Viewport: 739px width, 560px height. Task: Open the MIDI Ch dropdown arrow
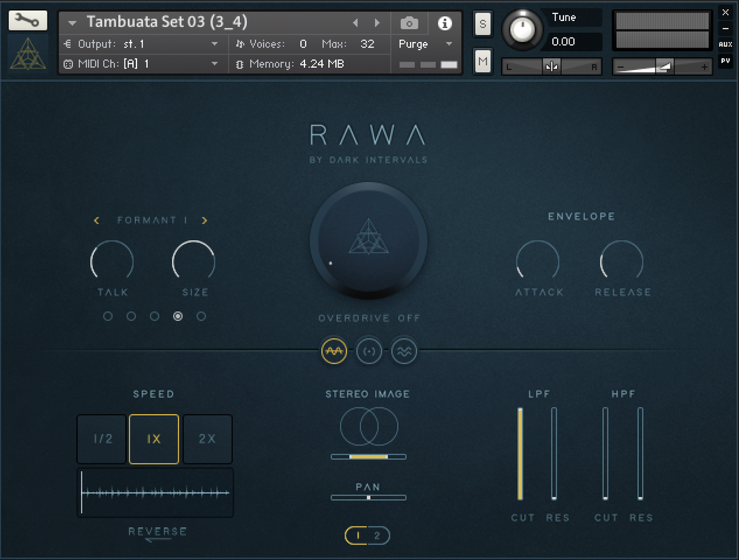pyautogui.click(x=214, y=64)
